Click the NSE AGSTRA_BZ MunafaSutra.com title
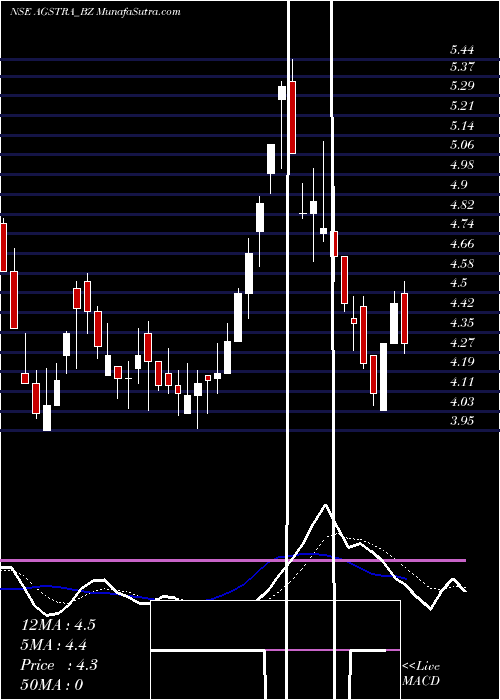The image size is (500, 700). [95, 12]
